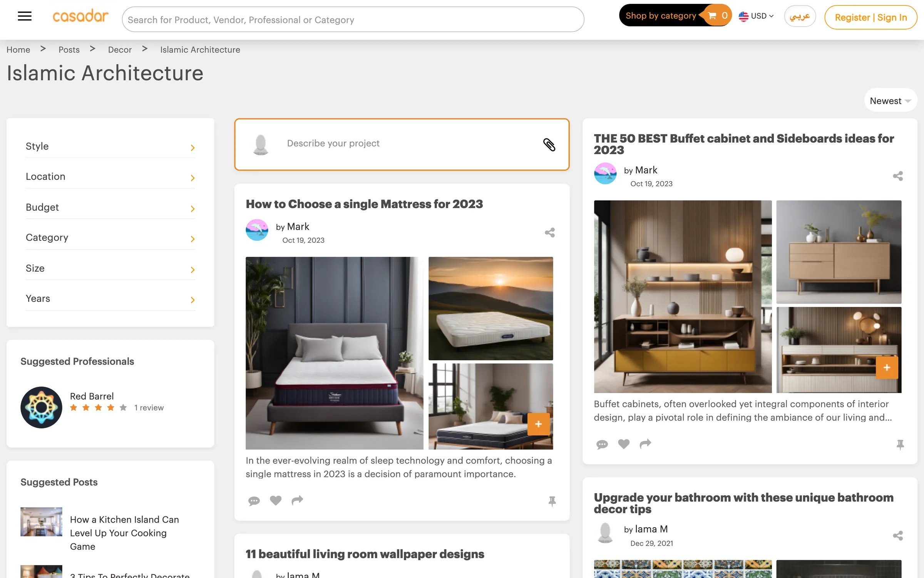924x578 pixels.
Task: Show more Mattress photos with plus icon
Action: 539,424
